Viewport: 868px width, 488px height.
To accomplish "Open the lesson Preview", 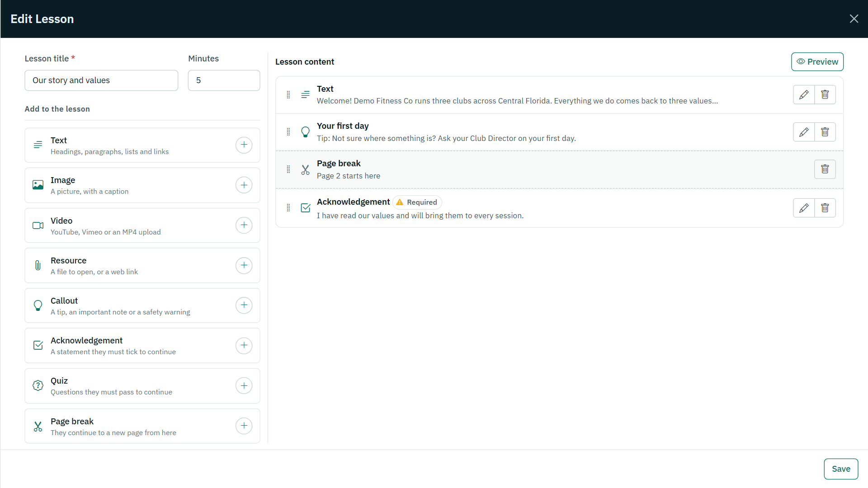I will point(817,61).
